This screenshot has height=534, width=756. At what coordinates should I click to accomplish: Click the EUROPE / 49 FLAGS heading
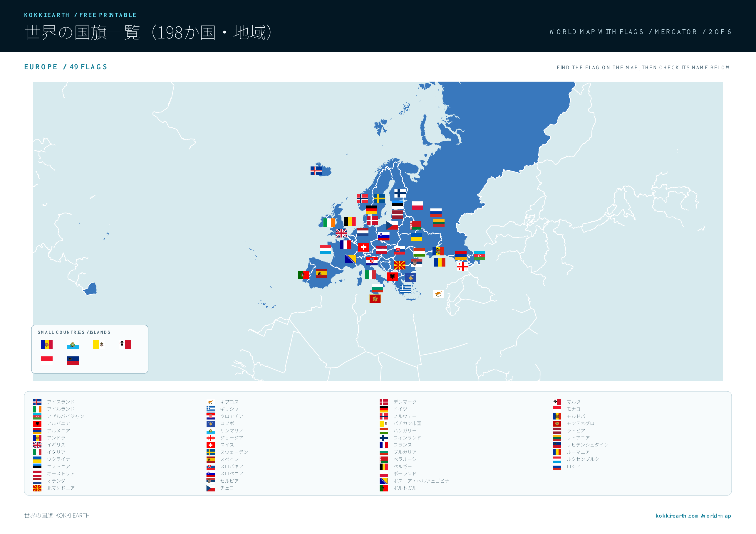pos(66,67)
